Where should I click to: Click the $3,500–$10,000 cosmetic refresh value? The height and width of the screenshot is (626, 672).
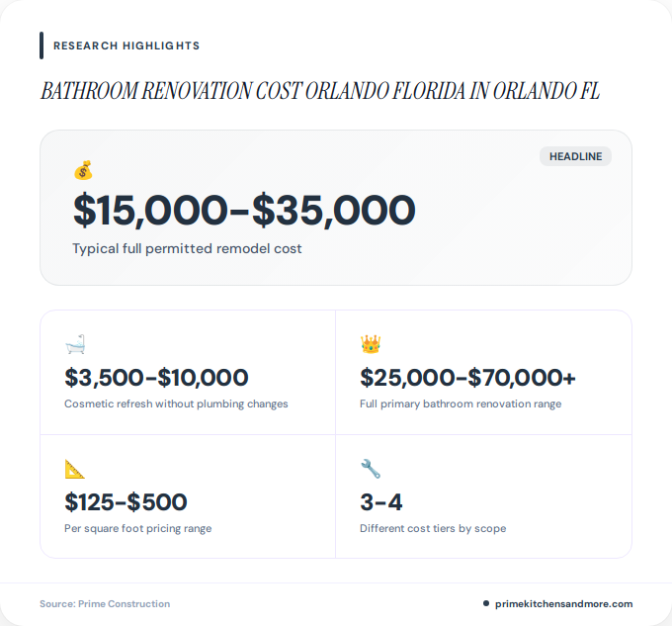pyautogui.click(x=156, y=378)
